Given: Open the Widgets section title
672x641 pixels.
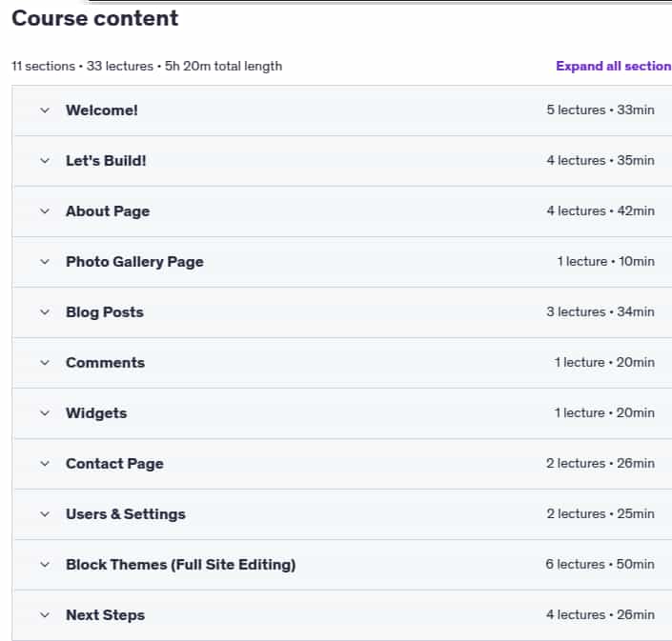Looking at the screenshot, I should coord(96,413).
